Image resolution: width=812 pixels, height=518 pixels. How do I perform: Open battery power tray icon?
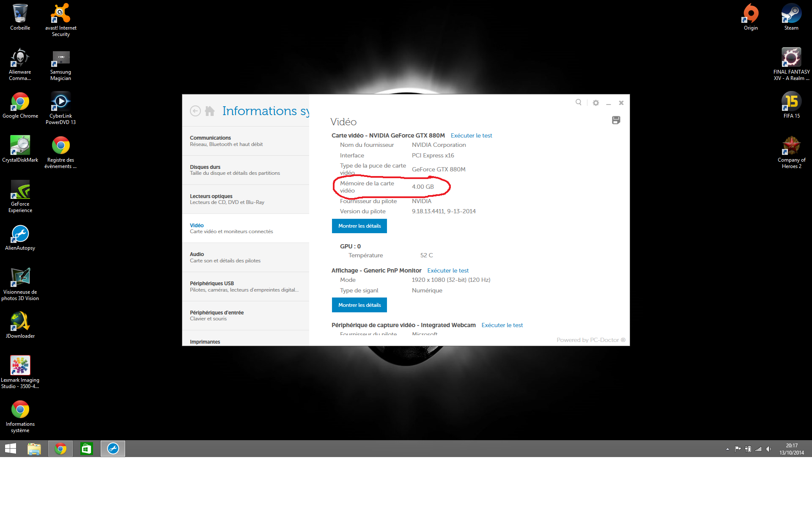coord(748,449)
